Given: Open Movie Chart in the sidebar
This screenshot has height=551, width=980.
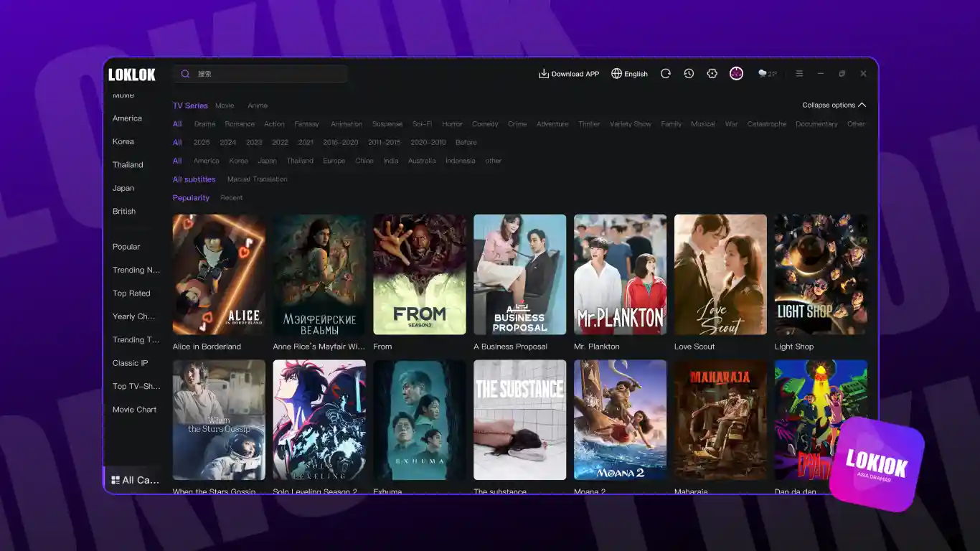Looking at the screenshot, I should tap(134, 410).
